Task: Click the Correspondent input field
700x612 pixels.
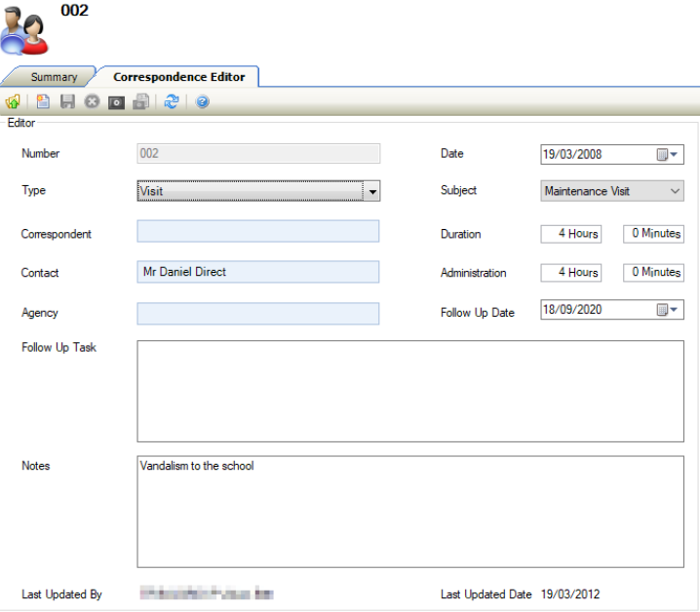Action: pos(257,231)
